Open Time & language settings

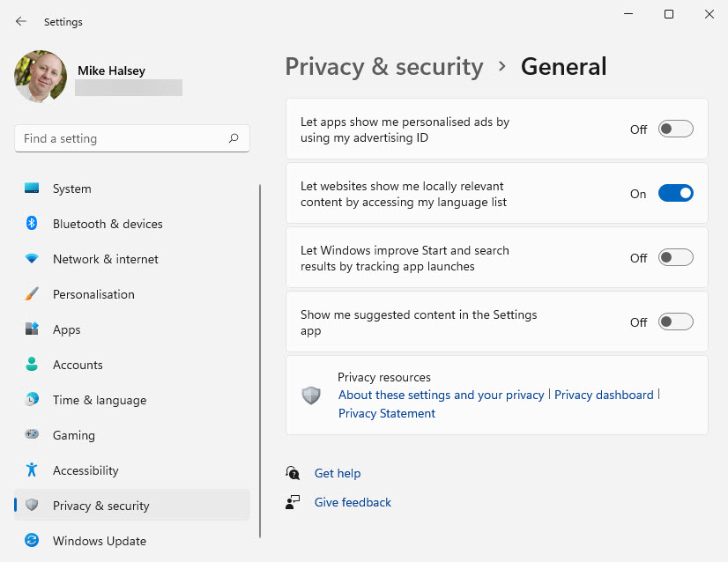point(99,400)
